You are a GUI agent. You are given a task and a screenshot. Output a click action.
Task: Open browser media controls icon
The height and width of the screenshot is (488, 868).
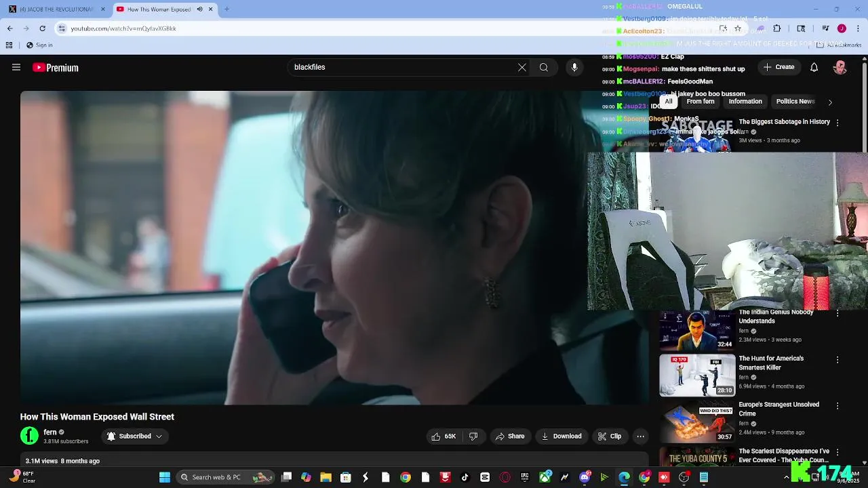[825, 28]
